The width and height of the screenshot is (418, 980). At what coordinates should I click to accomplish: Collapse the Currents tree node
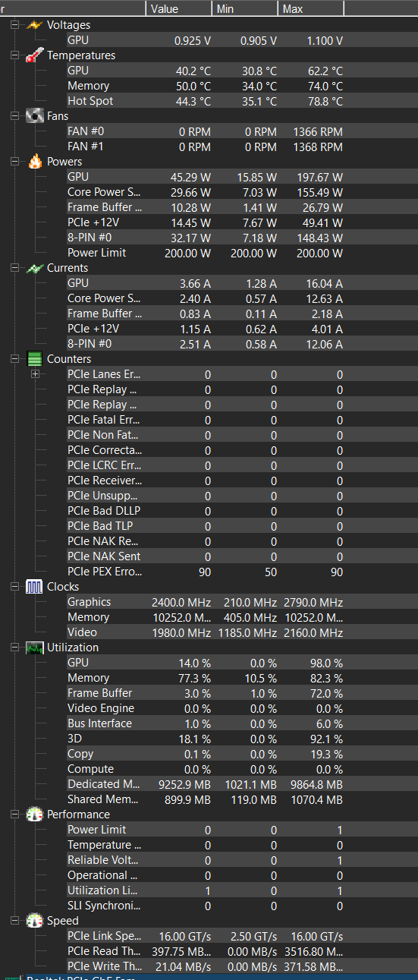click(x=15, y=268)
